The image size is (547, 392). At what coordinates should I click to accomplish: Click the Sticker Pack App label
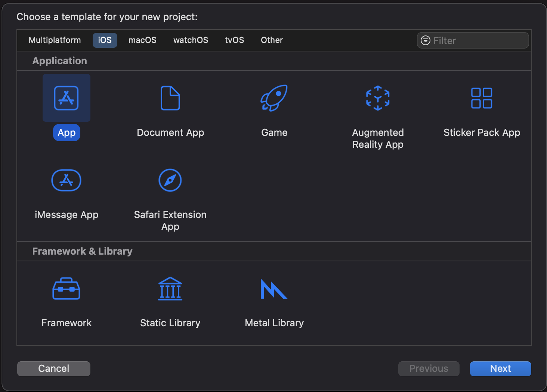click(x=482, y=133)
